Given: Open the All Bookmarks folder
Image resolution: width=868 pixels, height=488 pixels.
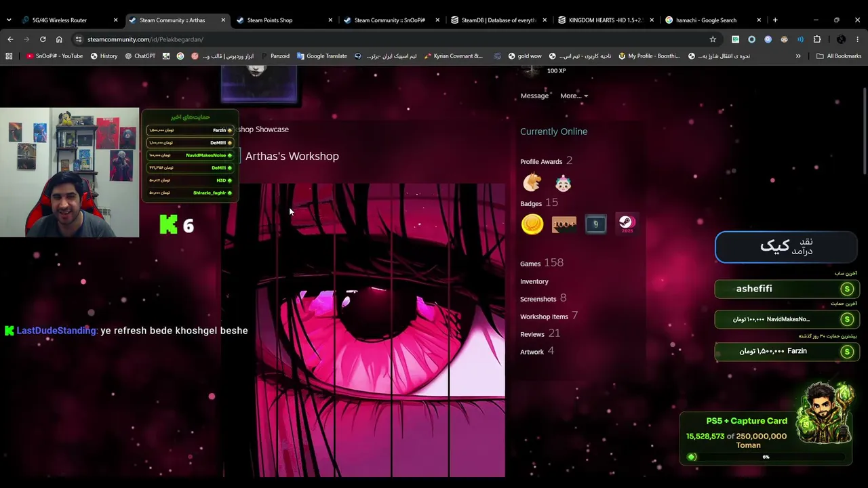Looking at the screenshot, I should pyautogui.click(x=838, y=56).
